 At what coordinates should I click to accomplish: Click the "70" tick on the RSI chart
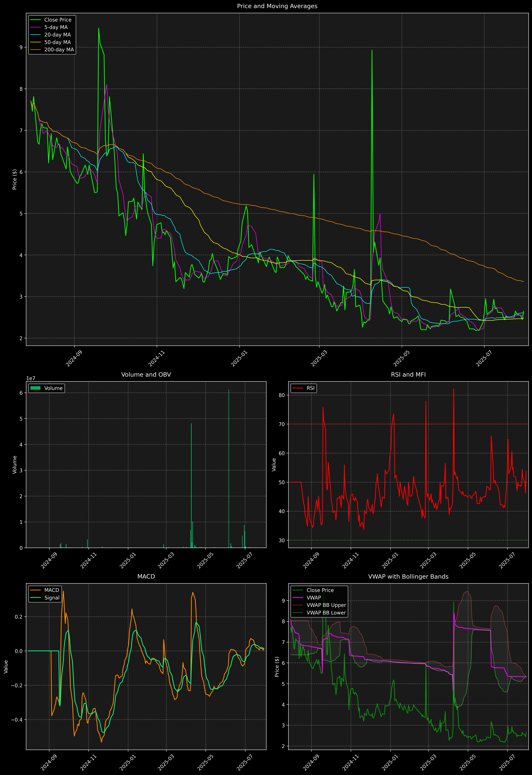282,424
